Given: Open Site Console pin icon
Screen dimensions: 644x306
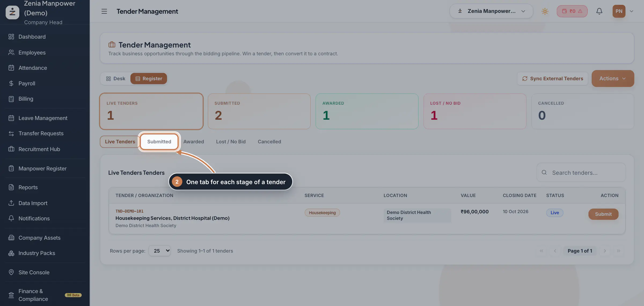Looking at the screenshot, I should pyautogui.click(x=11, y=272).
